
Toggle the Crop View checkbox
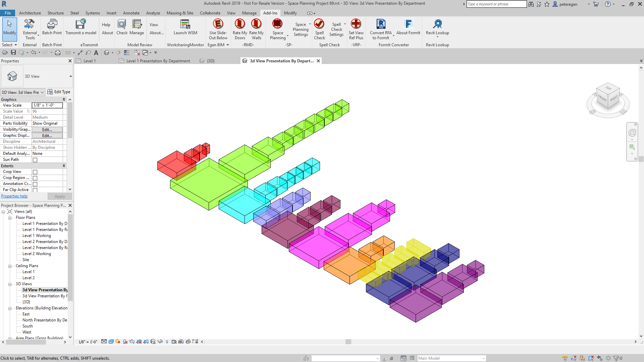[35, 172]
